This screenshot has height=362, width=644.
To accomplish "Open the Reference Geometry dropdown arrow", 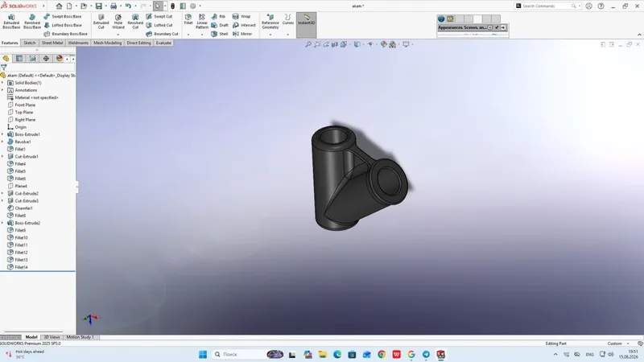I will 270,35.
